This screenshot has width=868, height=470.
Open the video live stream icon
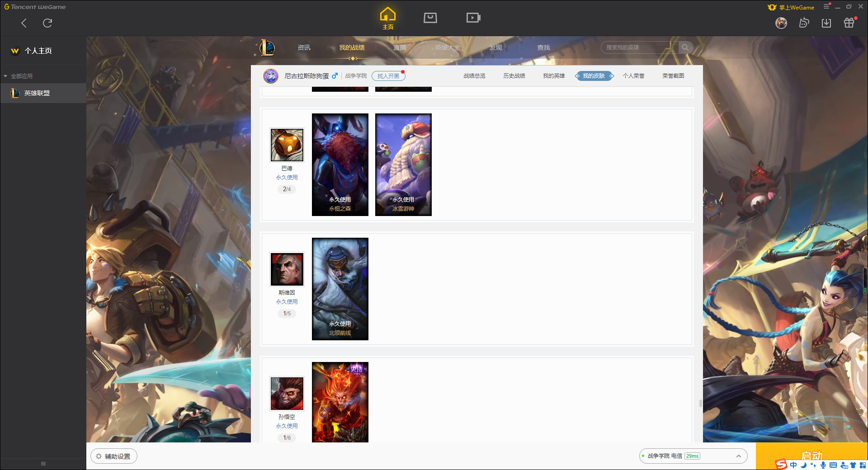(x=473, y=18)
